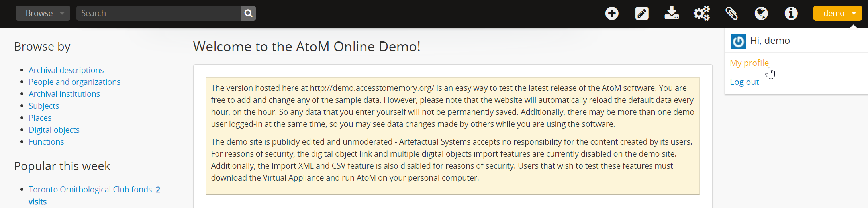This screenshot has height=208, width=868.
Task: Open the Import download icon
Action: click(672, 13)
